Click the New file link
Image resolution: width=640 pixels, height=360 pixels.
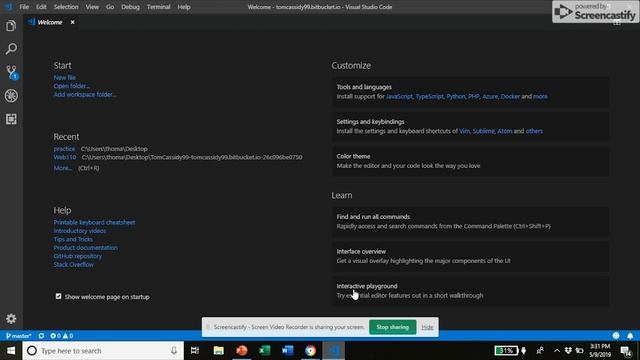point(64,78)
